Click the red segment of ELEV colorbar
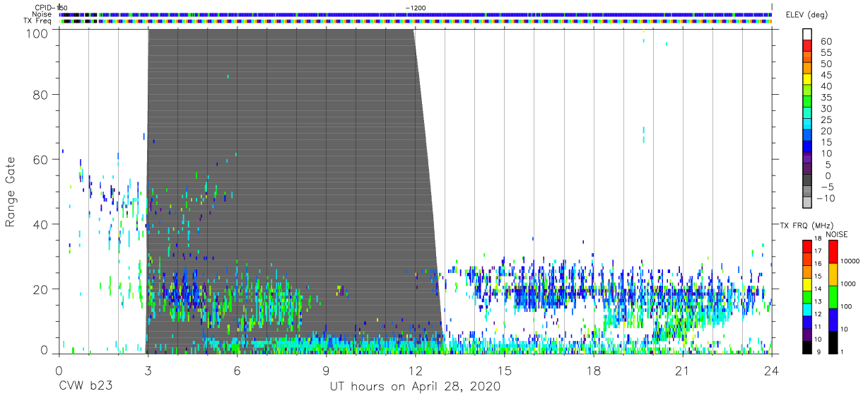This screenshot has width=868, height=401. click(x=807, y=45)
